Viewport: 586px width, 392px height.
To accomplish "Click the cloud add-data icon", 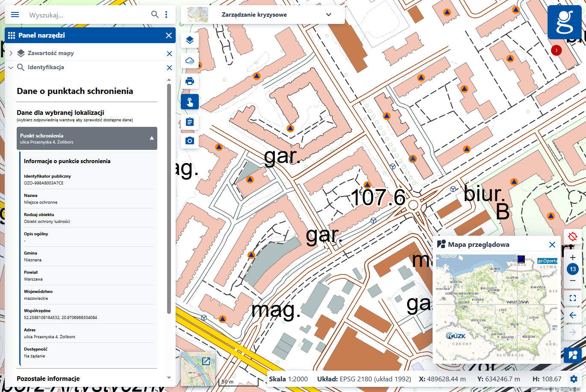I will tap(190, 61).
